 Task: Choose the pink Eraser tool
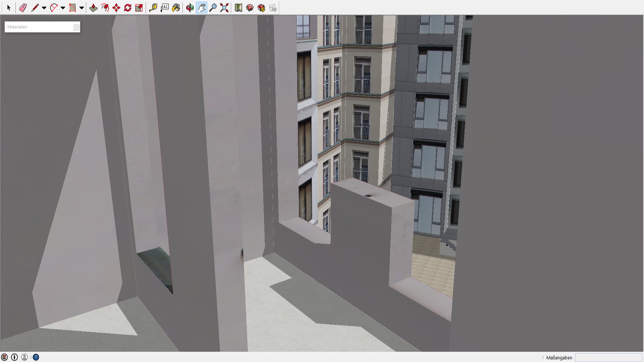click(23, 8)
